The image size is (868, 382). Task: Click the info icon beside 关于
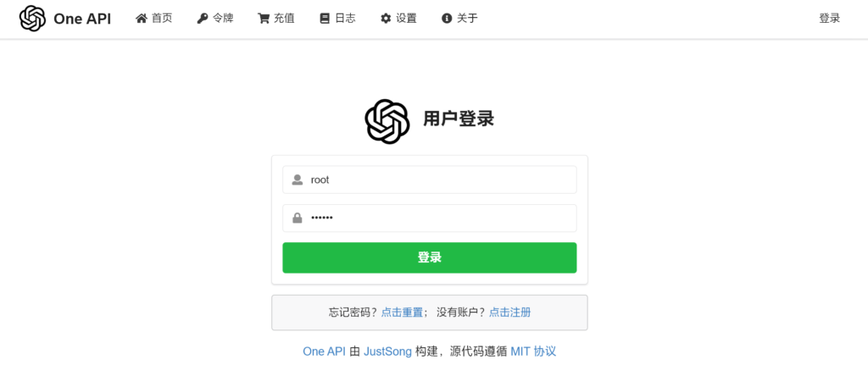pos(447,19)
